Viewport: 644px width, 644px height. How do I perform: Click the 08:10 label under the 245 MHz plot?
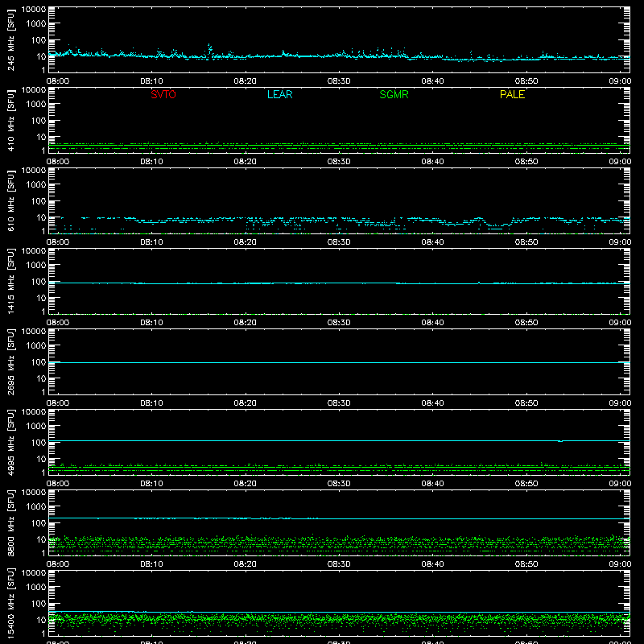pos(151,81)
